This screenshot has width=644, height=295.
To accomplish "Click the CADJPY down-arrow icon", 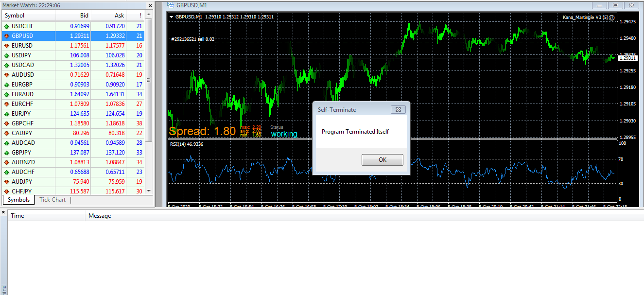I will (x=7, y=133).
